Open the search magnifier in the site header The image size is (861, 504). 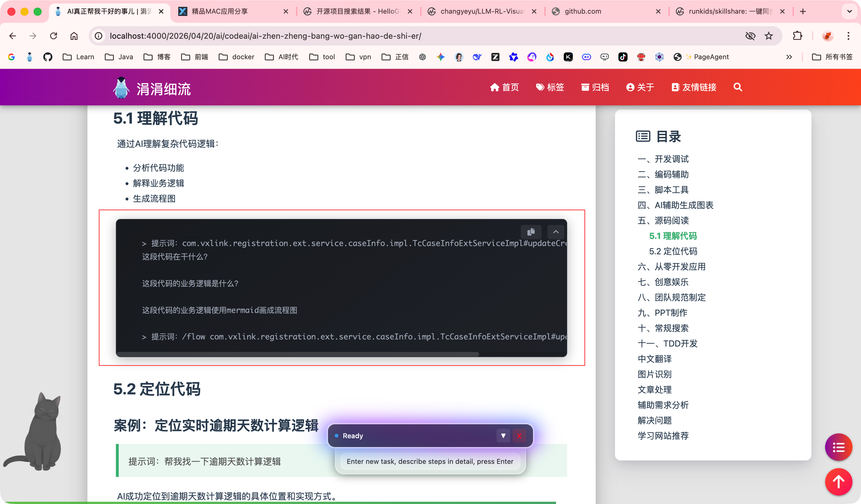[738, 87]
